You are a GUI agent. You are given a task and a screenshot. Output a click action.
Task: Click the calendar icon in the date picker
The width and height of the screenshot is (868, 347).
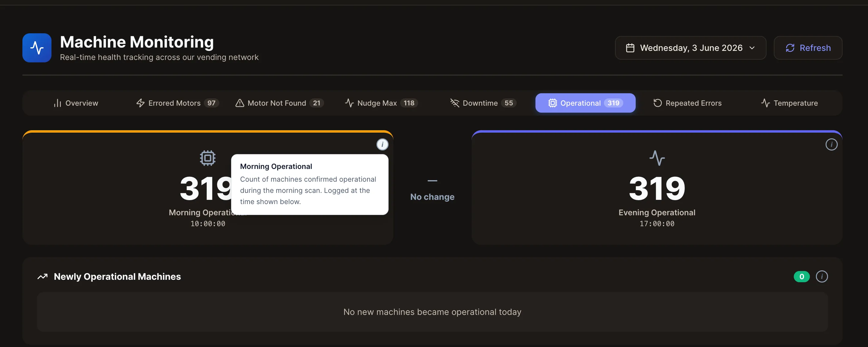[630, 48]
